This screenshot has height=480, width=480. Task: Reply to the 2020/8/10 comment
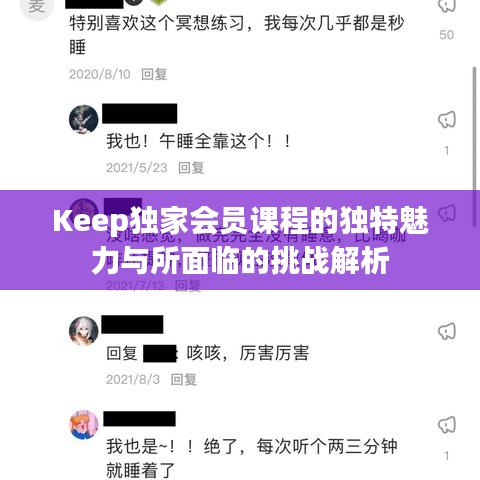154,74
